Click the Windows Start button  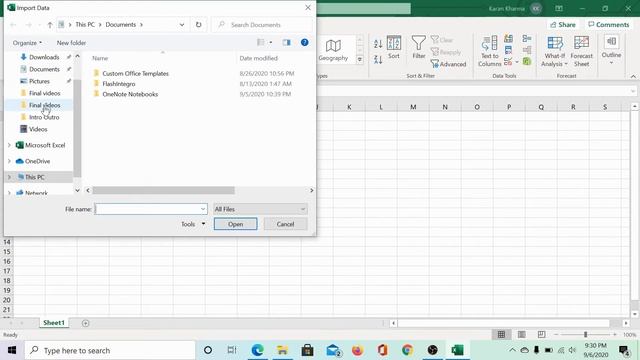pyautogui.click(x=12, y=350)
